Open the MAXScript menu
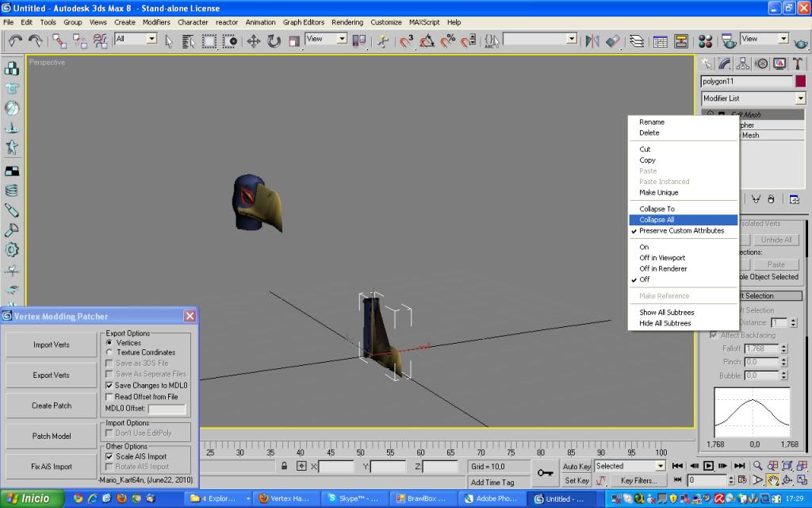Viewport: 812px width, 508px height. click(x=424, y=22)
